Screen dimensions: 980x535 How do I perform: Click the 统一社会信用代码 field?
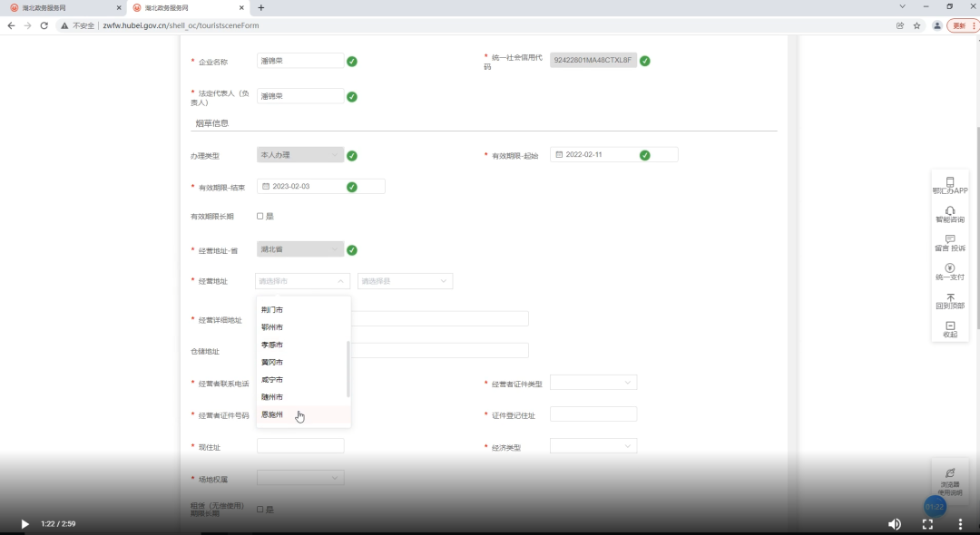(x=593, y=60)
